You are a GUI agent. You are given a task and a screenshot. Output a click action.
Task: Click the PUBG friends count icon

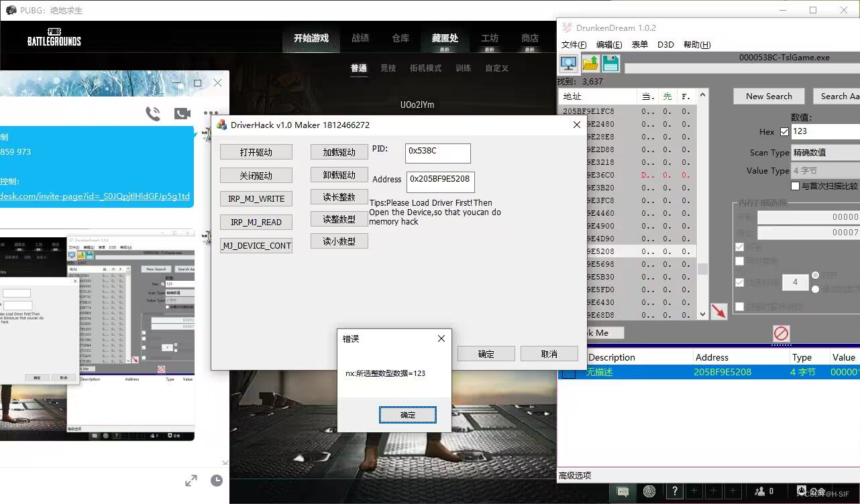tap(764, 491)
